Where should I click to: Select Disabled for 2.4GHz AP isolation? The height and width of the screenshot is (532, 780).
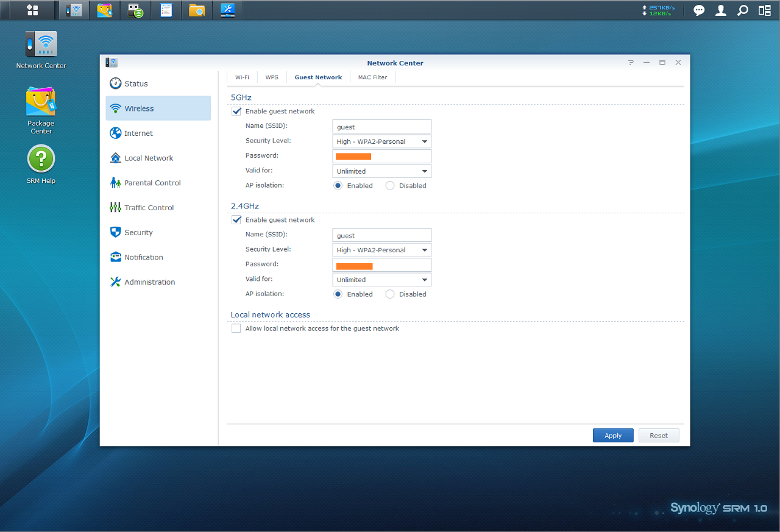coord(390,294)
